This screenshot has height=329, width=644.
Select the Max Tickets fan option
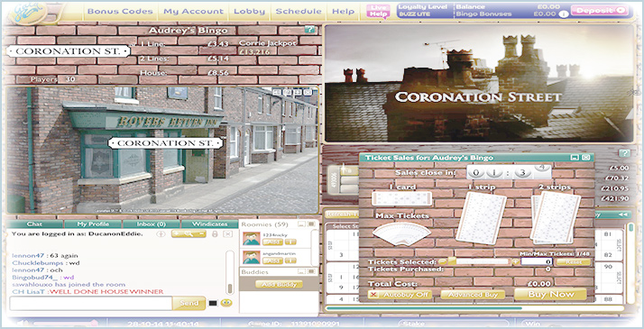coord(401,233)
